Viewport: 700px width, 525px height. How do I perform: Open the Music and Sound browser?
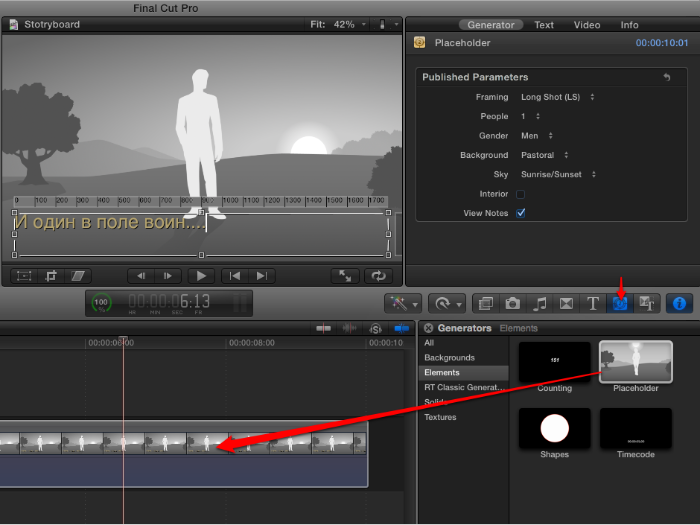[539, 303]
